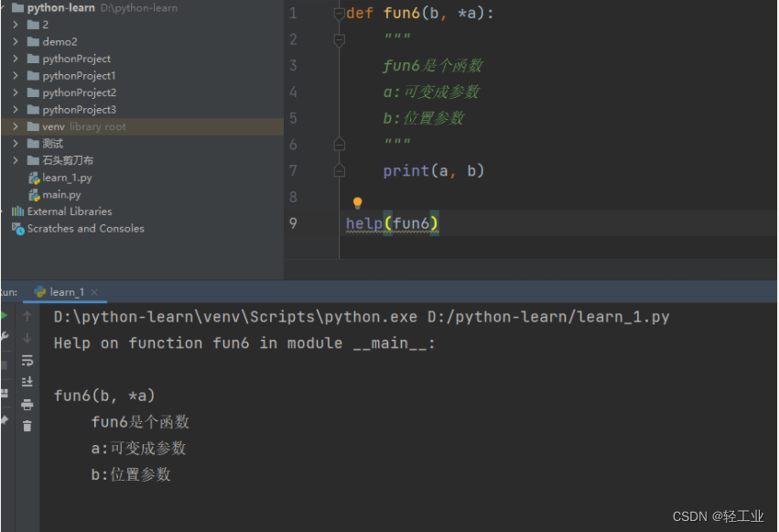The height and width of the screenshot is (532, 779).
Task: Click the fold end marker on line 7
Action: click(339, 170)
